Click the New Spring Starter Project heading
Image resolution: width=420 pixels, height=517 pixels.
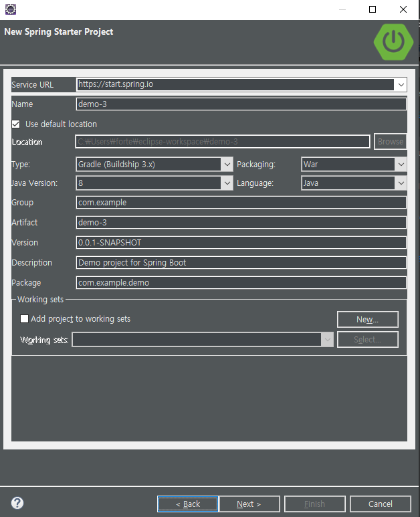coord(59,31)
